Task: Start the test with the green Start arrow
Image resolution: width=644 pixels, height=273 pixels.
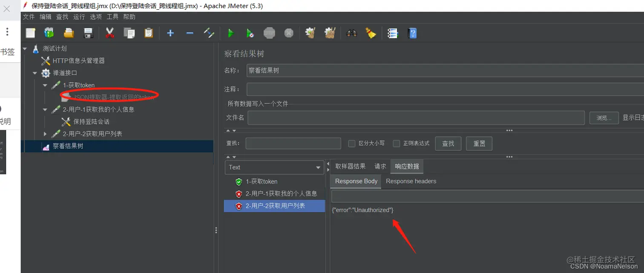Action: tap(231, 33)
